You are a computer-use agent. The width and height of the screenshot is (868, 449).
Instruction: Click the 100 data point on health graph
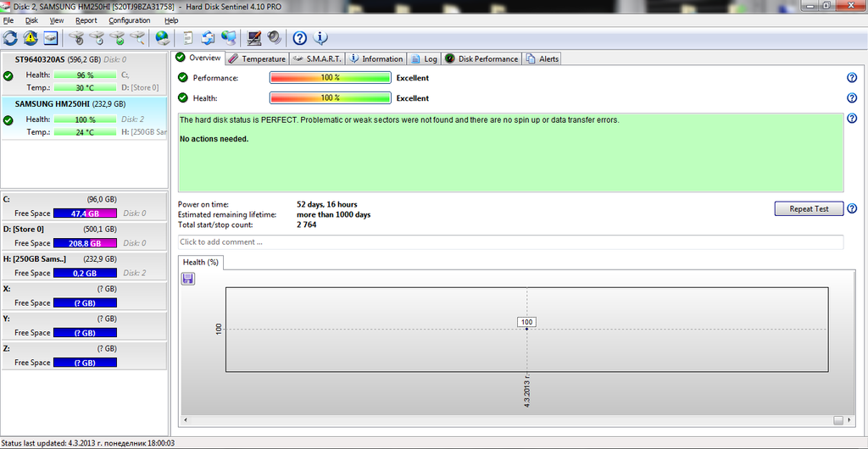click(526, 329)
